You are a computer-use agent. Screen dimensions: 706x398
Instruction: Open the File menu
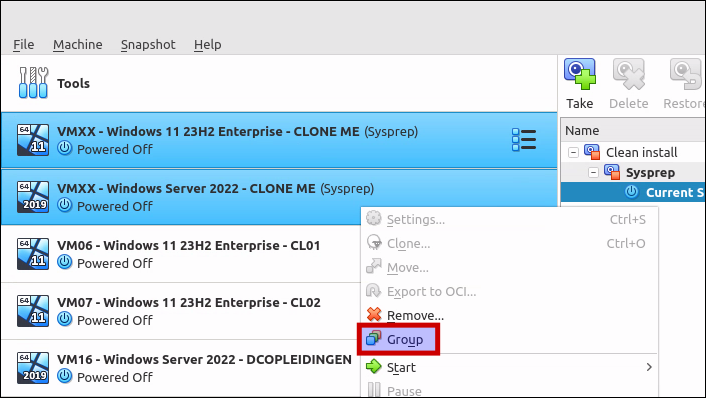[23, 45]
